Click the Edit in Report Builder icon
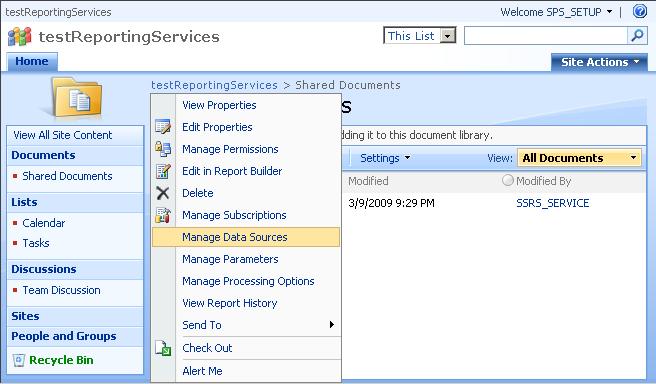This screenshot has width=656, height=384. pos(163,171)
